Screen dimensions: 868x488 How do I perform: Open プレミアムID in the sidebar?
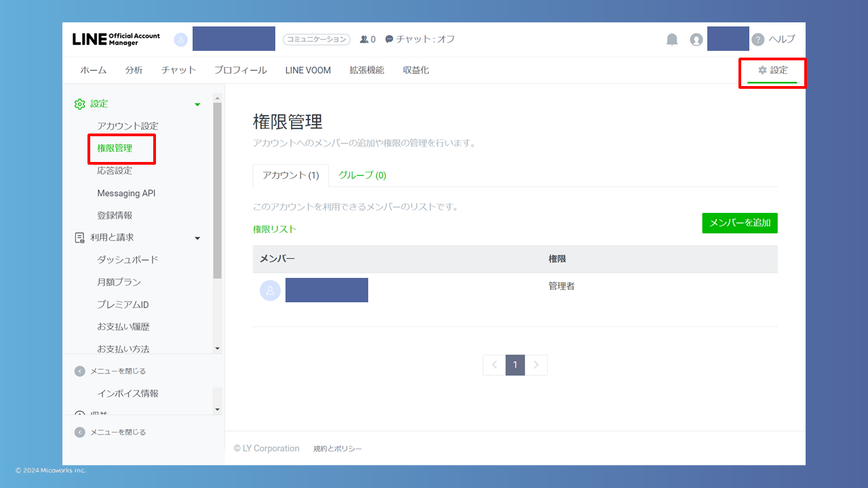click(123, 304)
